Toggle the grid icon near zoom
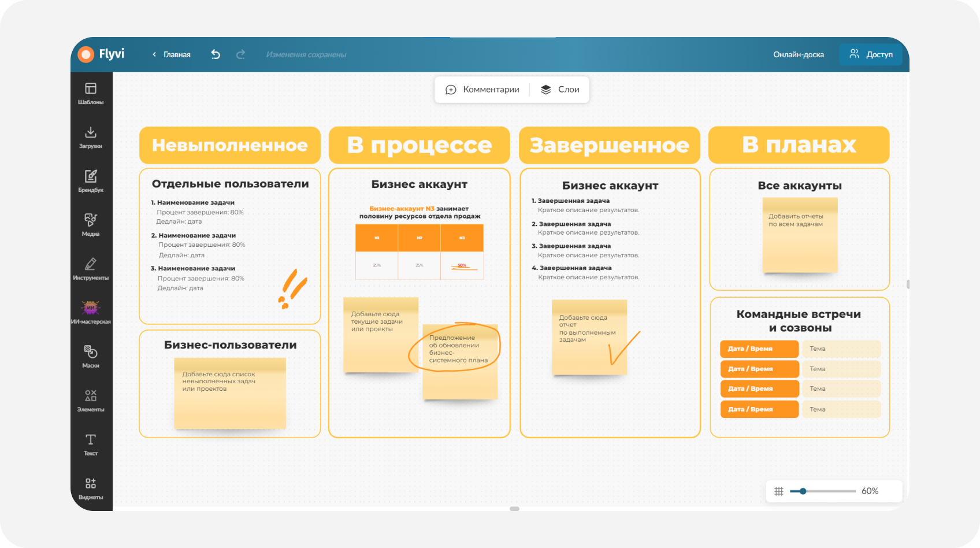This screenshot has height=548, width=980. tap(779, 491)
